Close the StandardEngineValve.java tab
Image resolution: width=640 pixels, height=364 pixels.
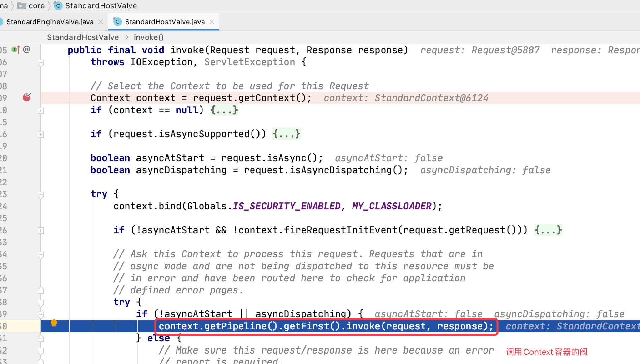pyautogui.click(x=100, y=22)
